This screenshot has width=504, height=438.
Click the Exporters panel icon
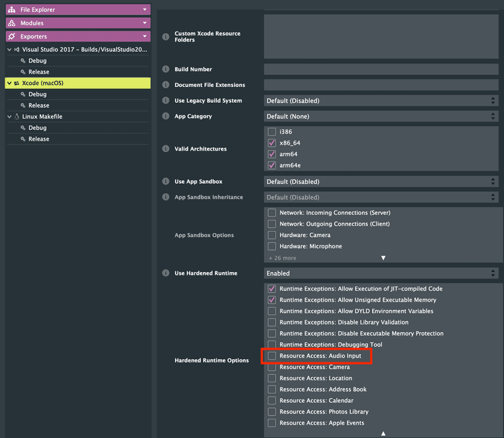click(11, 36)
